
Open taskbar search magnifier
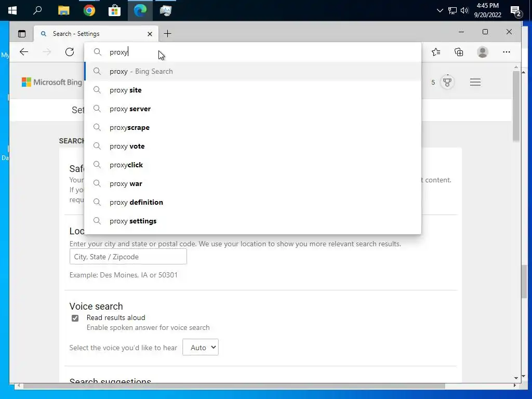click(x=37, y=10)
